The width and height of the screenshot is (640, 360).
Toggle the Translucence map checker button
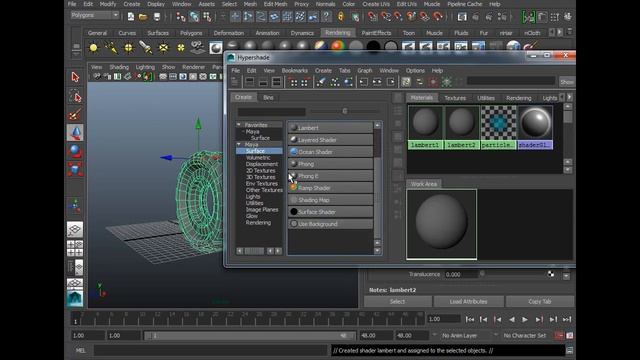click(x=551, y=274)
